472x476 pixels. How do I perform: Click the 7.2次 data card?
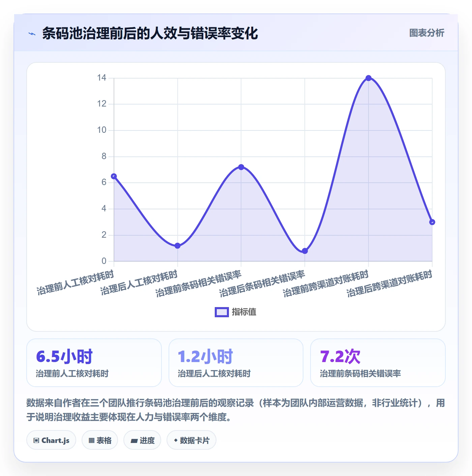click(x=378, y=363)
